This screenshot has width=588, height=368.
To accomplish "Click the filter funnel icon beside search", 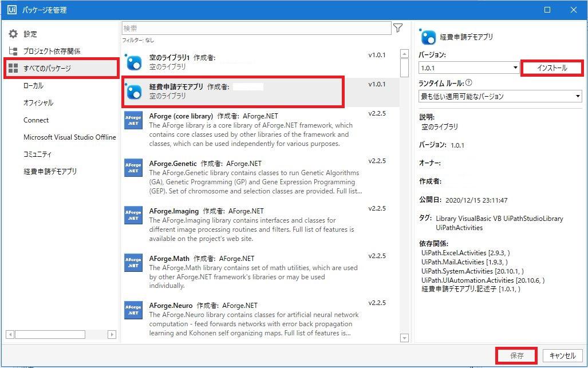I will (x=398, y=27).
